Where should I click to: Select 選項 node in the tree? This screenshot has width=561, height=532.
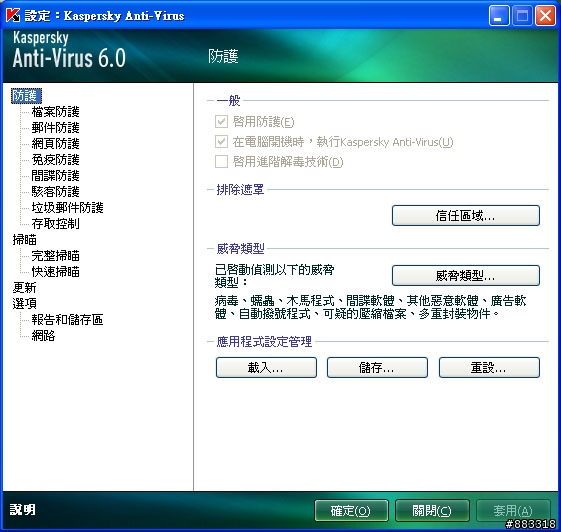point(25,304)
